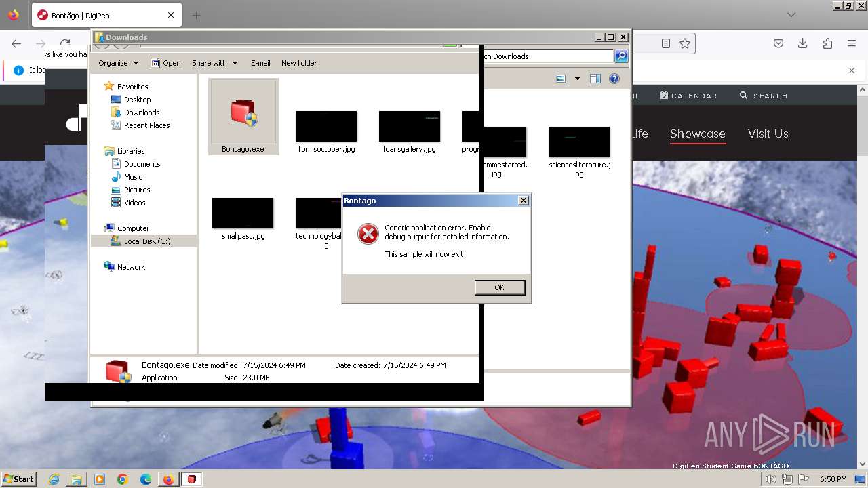The image size is (868, 488).
Task: Click the 6:50 PM clock
Action: tap(833, 479)
